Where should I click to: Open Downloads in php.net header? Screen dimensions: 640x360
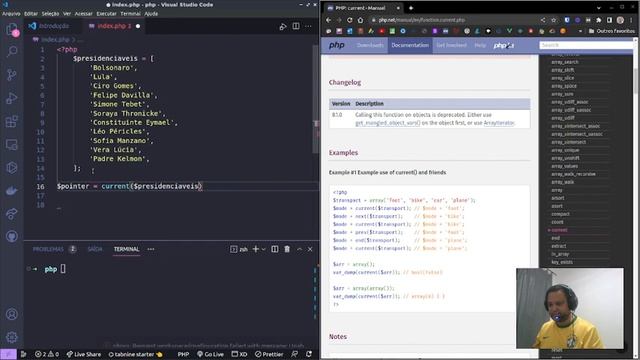coord(370,45)
